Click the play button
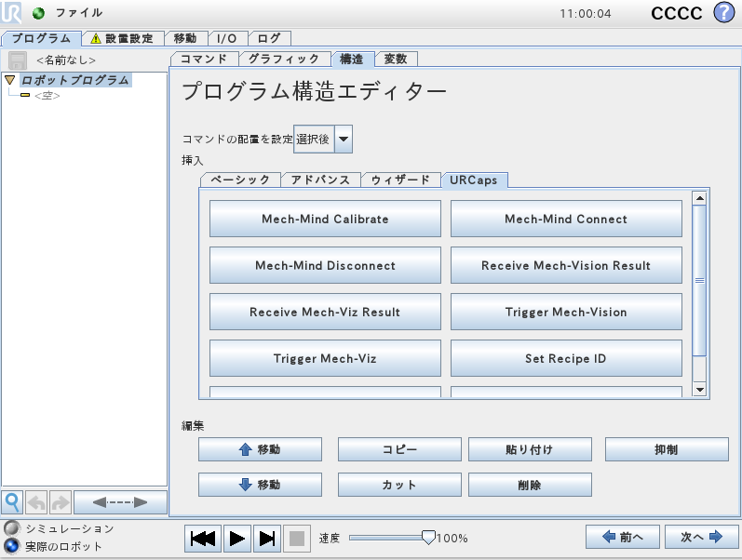The width and height of the screenshot is (742, 560). point(237,539)
